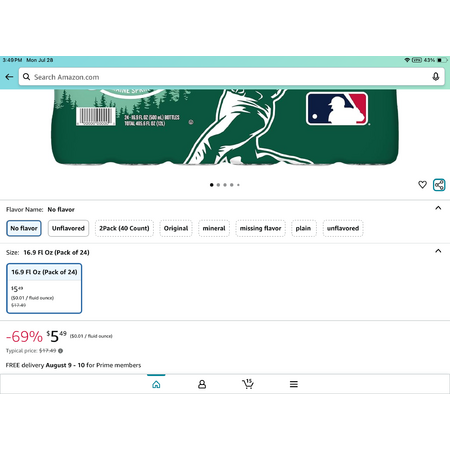450x450 pixels.
Task: Tap the microphone voice search icon
Action: click(x=435, y=77)
